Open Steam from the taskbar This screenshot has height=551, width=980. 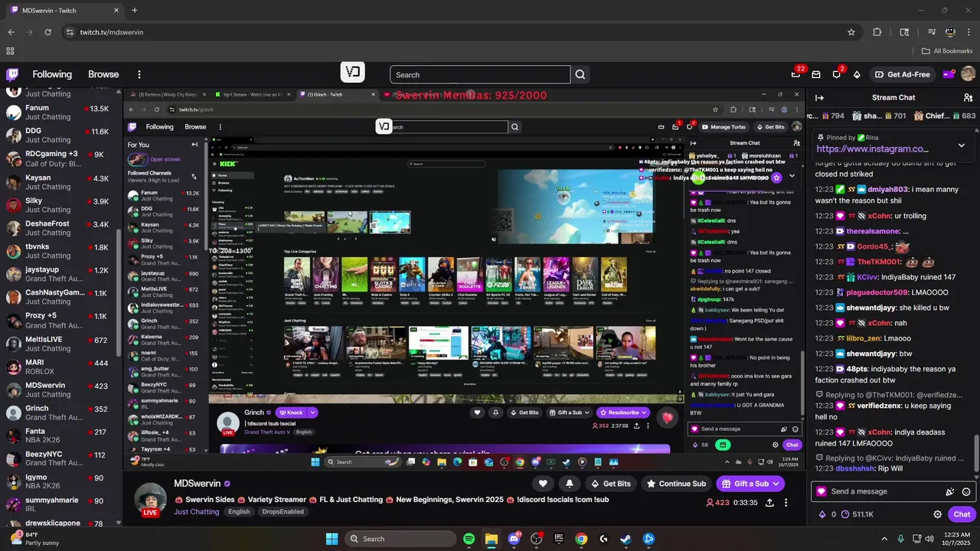(626, 539)
